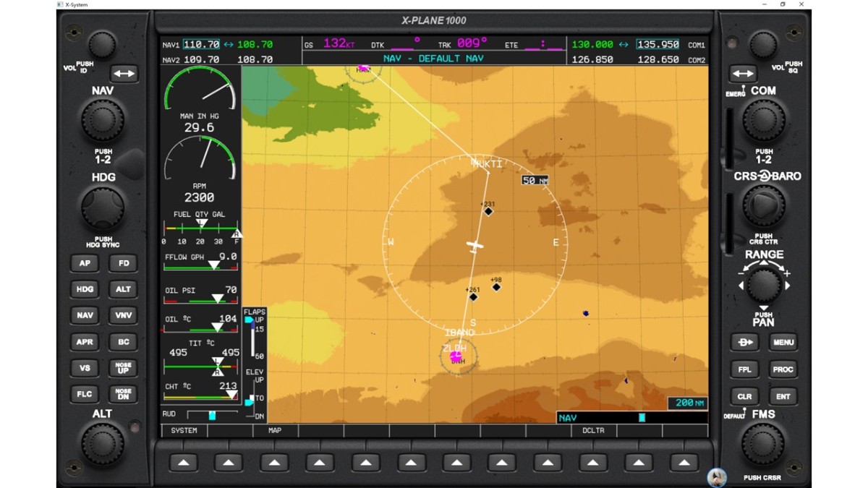
Task: Click the FMS knob
Action: (763, 443)
